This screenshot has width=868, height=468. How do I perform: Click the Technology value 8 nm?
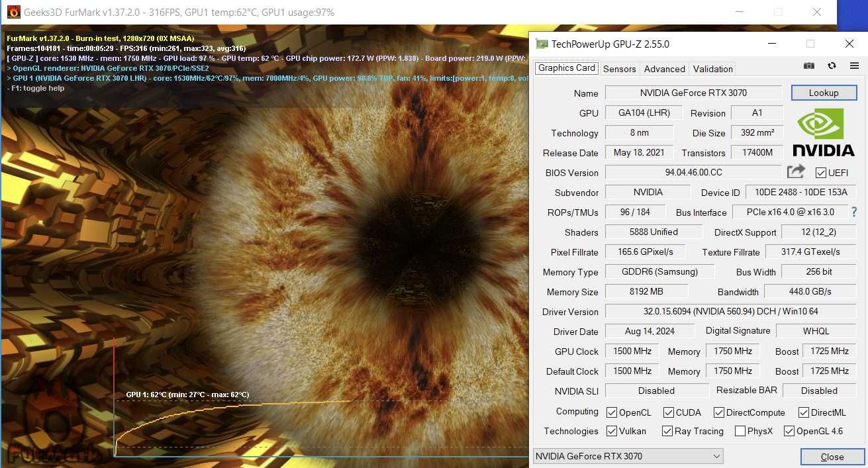[x=639, y=132]
